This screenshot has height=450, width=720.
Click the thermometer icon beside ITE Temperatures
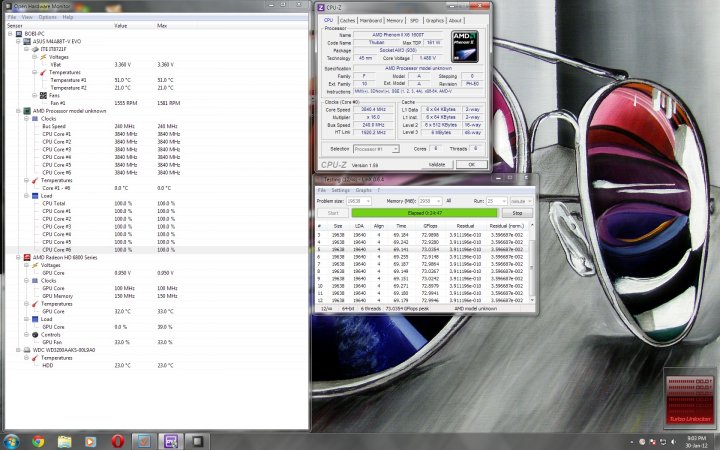click(43, 73)
